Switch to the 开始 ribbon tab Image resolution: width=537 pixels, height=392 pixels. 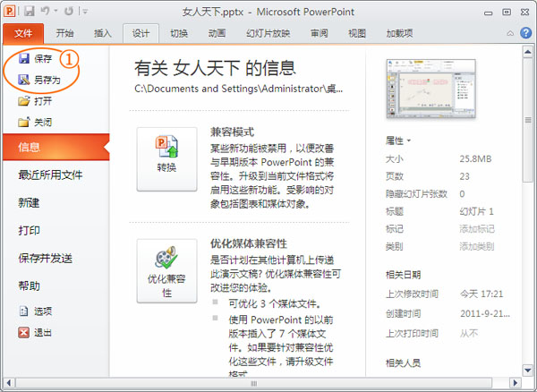64,33
